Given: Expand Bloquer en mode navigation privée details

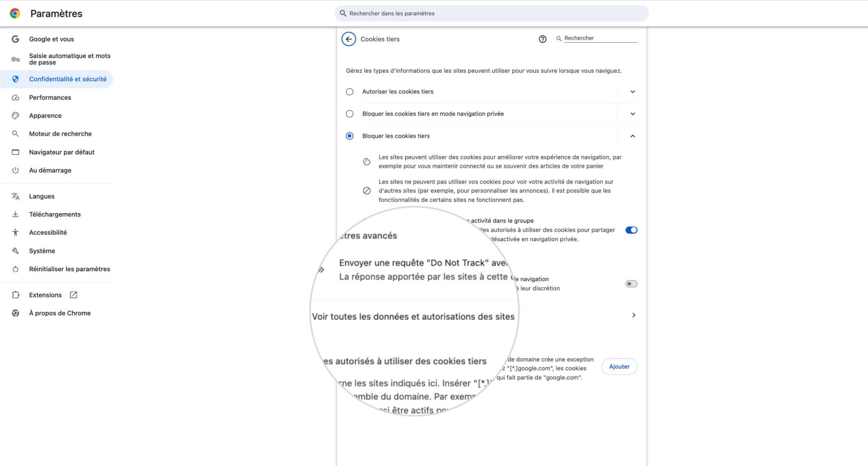Looking at the screenshot, I should [633, 114].
